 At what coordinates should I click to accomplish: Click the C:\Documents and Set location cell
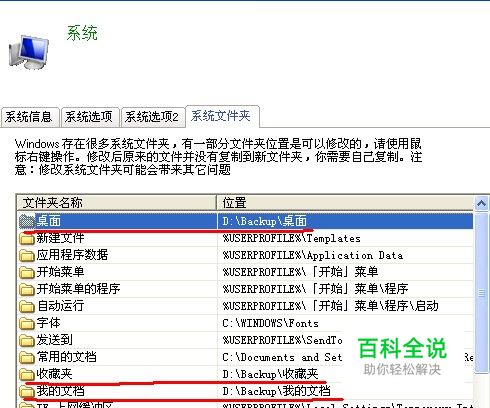[x=282, y=357]
